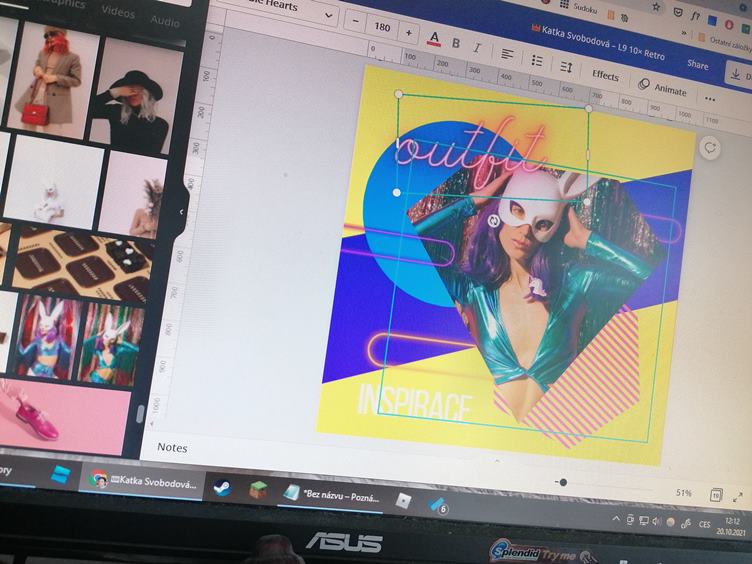Open the Chrome Katka Svobodová taskbar window
Image resolution: width=752 pixels, height=564 pixels.
coord(142,481)
